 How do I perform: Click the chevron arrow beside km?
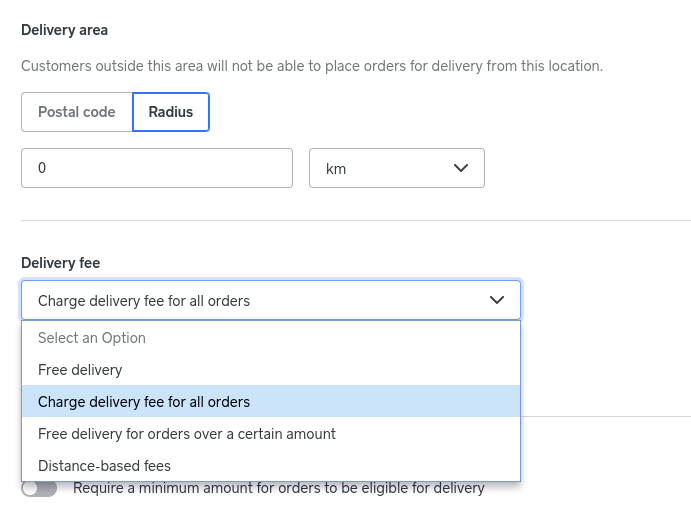pos(461,168)
